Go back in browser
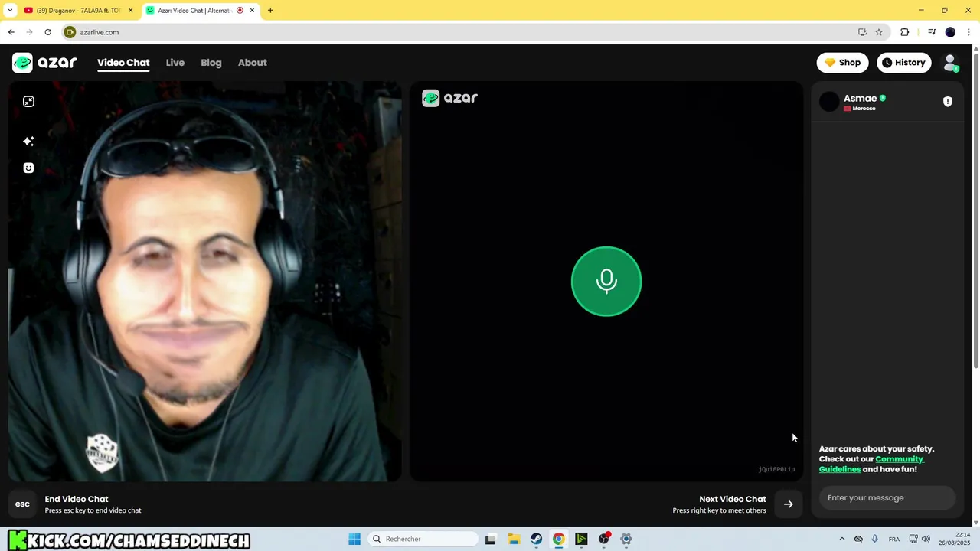This screenshot has height=551, width=980. point(11,32)
